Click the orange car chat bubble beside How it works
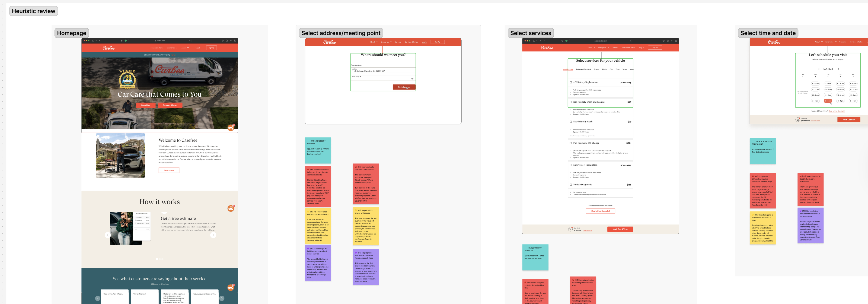The width and height of the screenshot is (868, 304). [231, 208]
